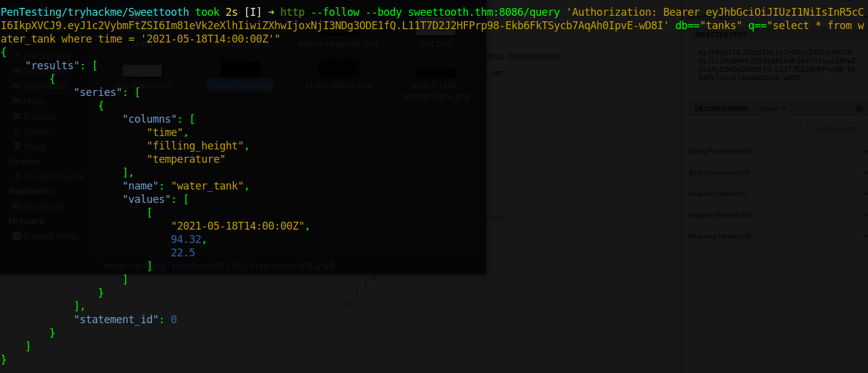
Task: Go to Downloads in the sidebar
Action: point(45,86)
